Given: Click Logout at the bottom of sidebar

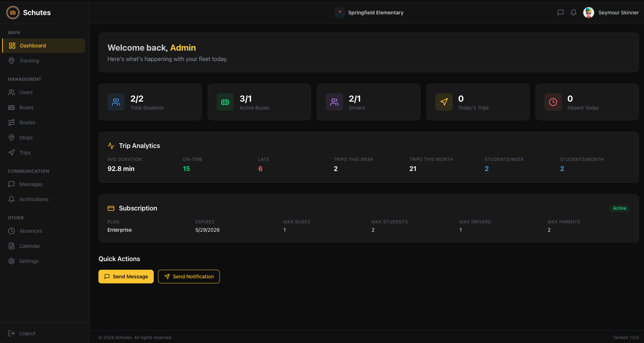Looking at the screenshot, I should tap(27, 333).
